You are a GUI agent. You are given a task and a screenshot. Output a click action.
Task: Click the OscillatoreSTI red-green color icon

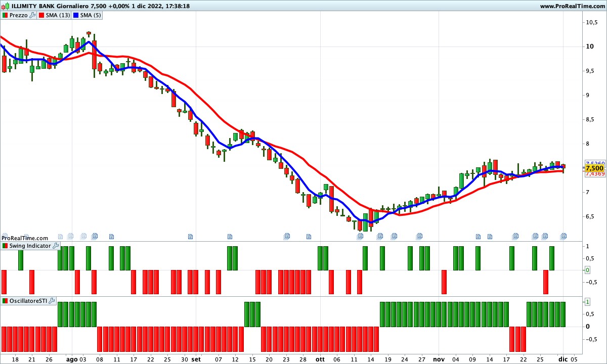[5, 301]
